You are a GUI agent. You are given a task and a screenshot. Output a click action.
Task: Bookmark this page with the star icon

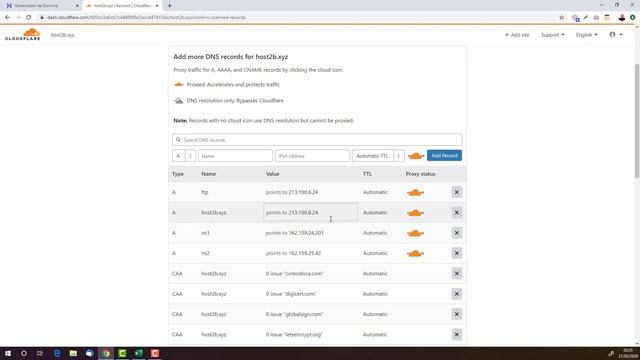point(562,18)
